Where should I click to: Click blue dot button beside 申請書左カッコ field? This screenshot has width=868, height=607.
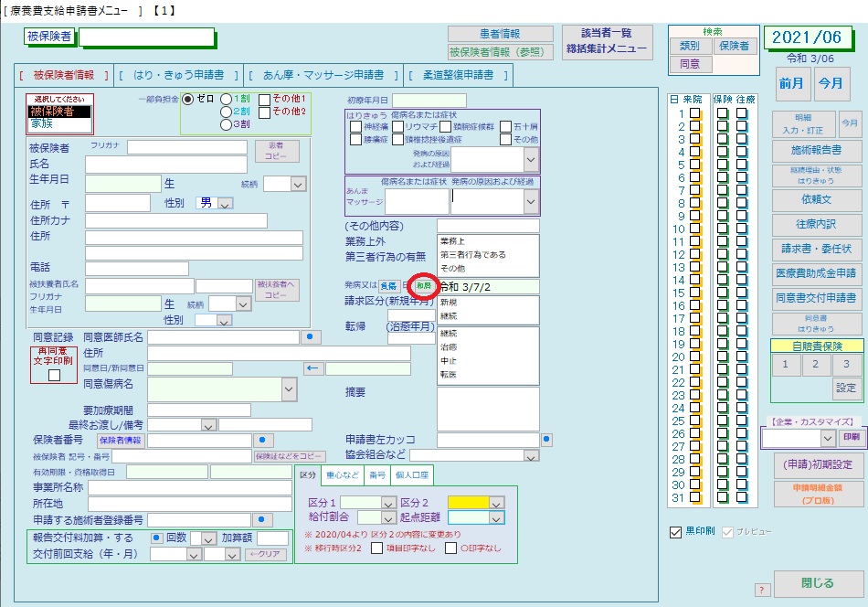tap(546, 440)
